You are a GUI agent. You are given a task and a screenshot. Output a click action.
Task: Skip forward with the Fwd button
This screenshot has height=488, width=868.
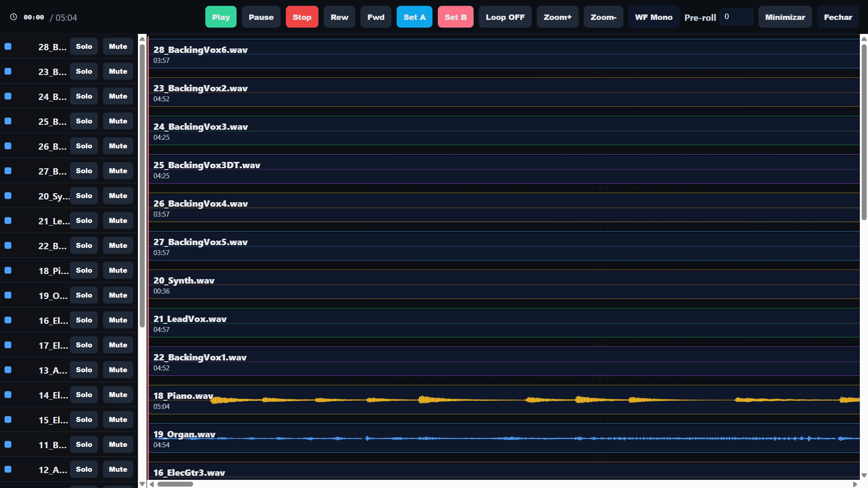point(376,17)
